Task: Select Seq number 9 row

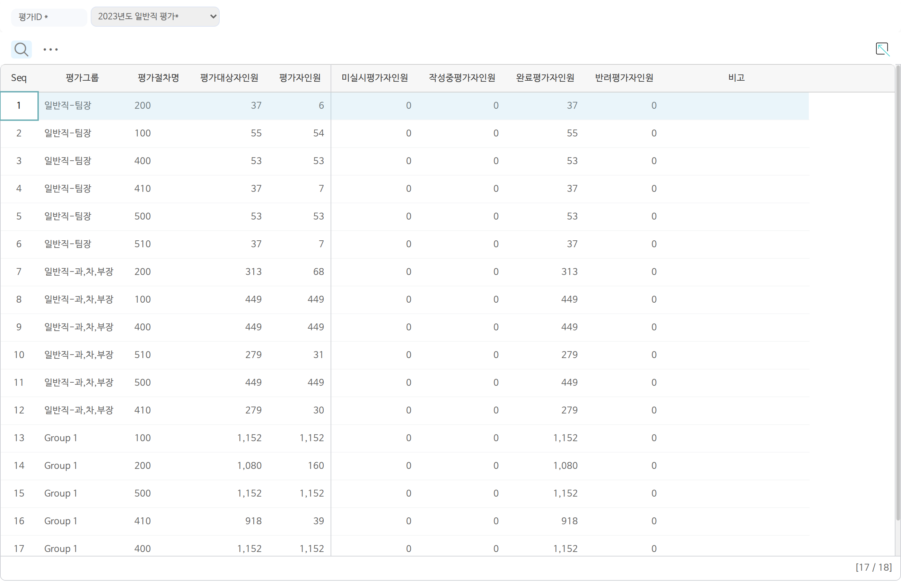Action: tap(19, 327)
